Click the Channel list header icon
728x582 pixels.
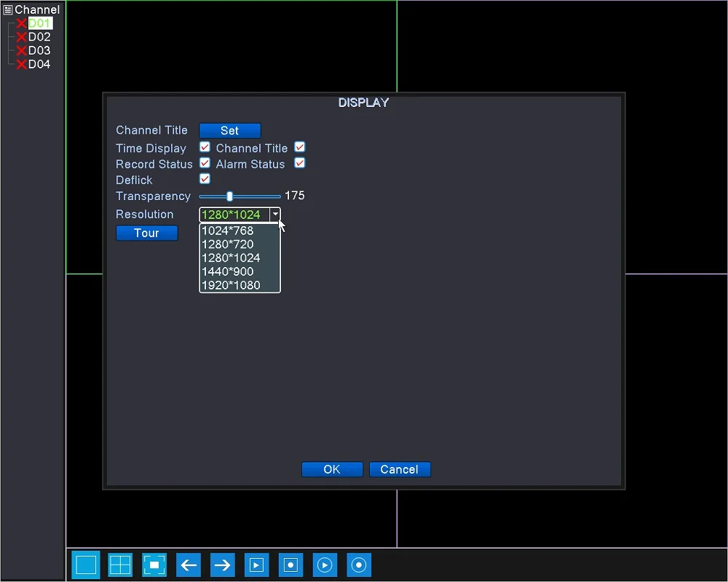click(8, 9)
